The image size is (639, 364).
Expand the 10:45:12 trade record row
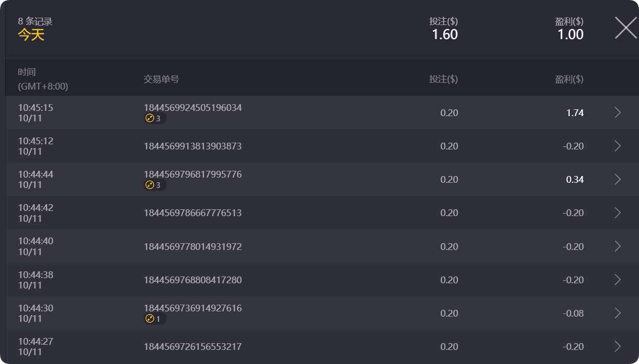618,146
